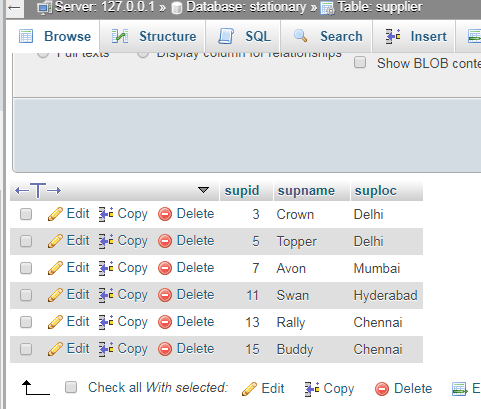Screen dimensions: 481x409
Task: Click Edit pencil icon for Buddy row
Action: (x=55, y=349)
